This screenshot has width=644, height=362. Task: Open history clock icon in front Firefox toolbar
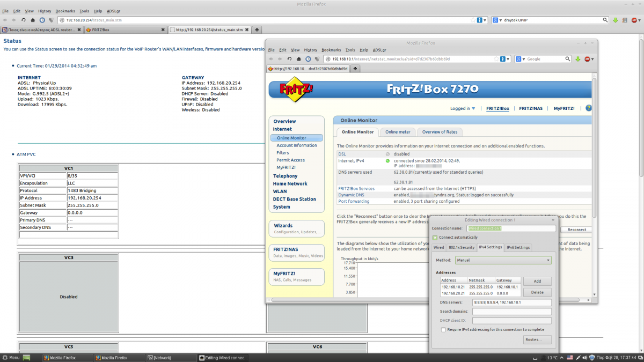click(x=308, y=58)
